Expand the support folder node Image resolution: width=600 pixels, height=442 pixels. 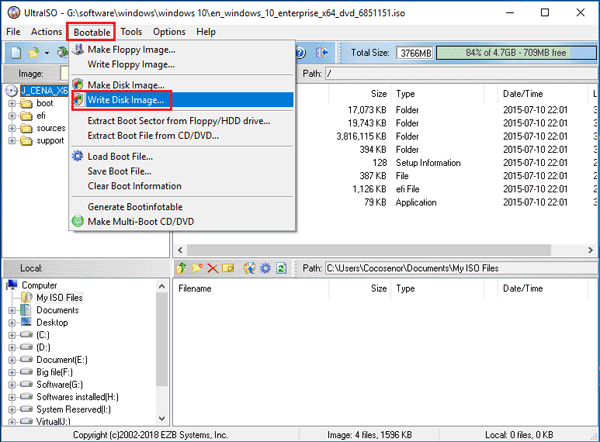12,140
